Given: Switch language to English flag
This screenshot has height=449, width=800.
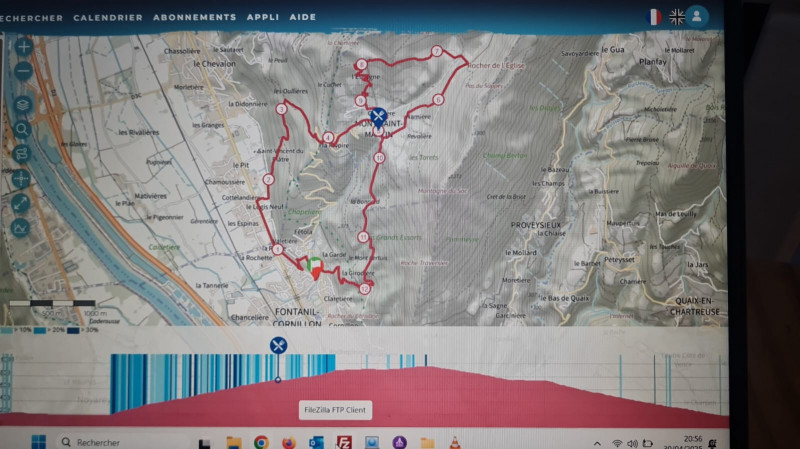Looking at the screenshot, I should (677, 17).
